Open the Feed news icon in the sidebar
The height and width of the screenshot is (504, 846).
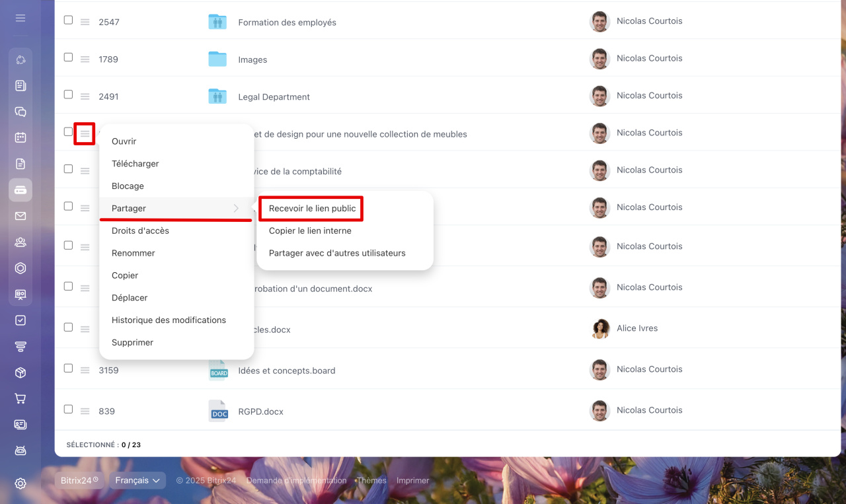tap(20, 86)
